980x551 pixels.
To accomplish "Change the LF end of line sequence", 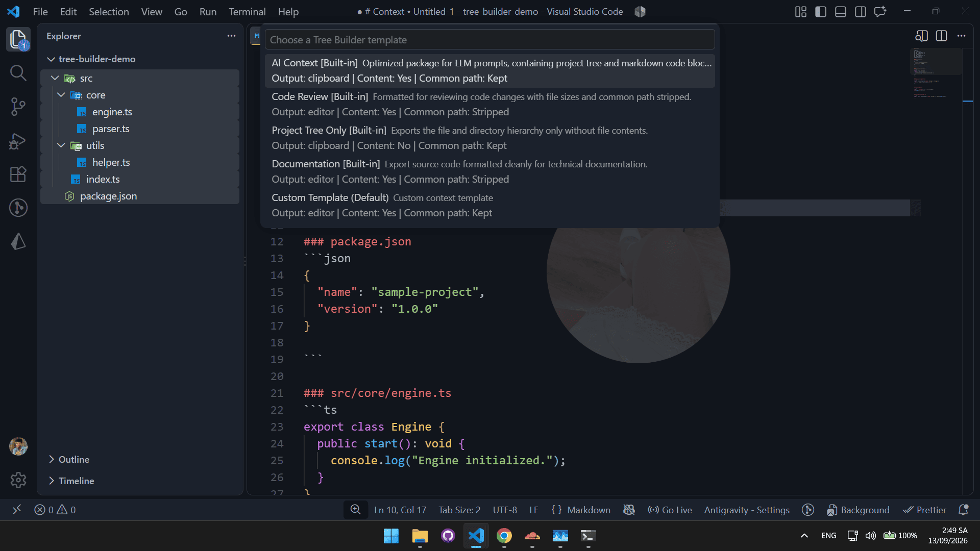I will pos(534,510).
